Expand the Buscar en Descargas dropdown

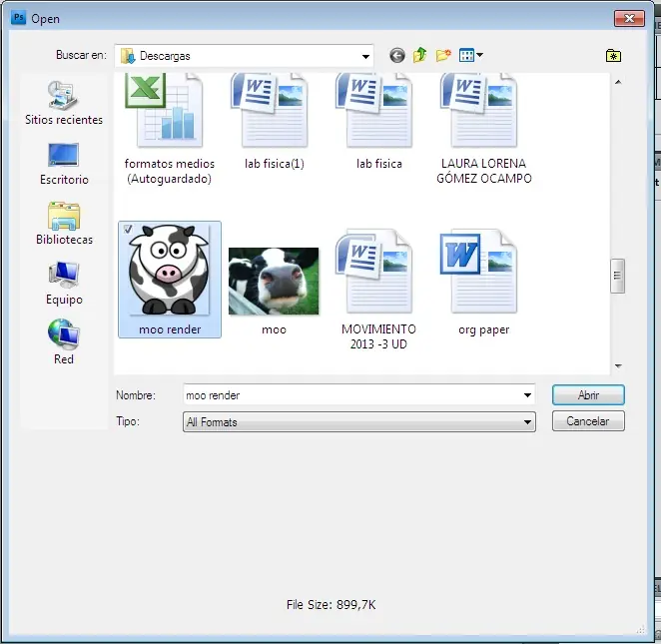pos(365,56)
